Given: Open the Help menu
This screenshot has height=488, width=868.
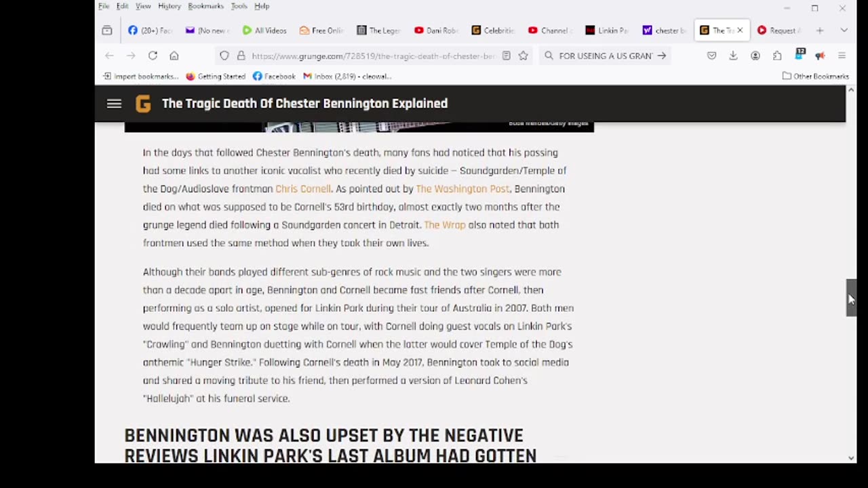Looking at the screenshot, I should (262, 6).
